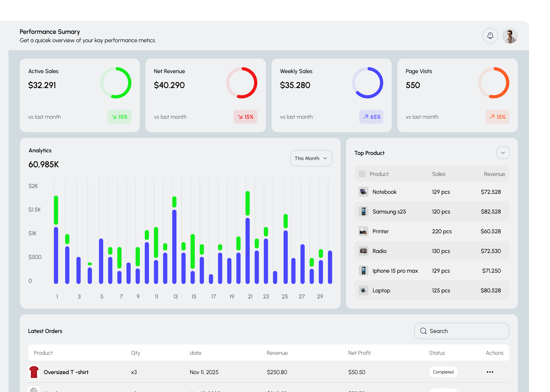Toggle select-all checkbox in Top Product header
Screen dimensions: 550x392
pos(362,174)
